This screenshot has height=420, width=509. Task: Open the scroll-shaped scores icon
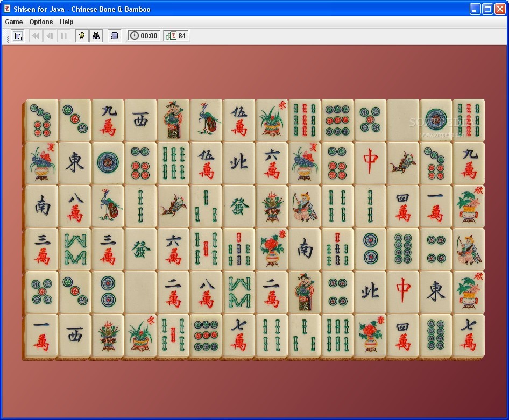pos(114,35)
